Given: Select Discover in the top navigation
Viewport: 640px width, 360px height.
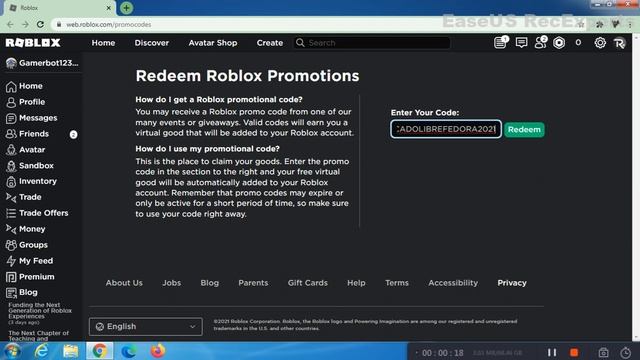Looking at the screenshot, I should (152, 42).
